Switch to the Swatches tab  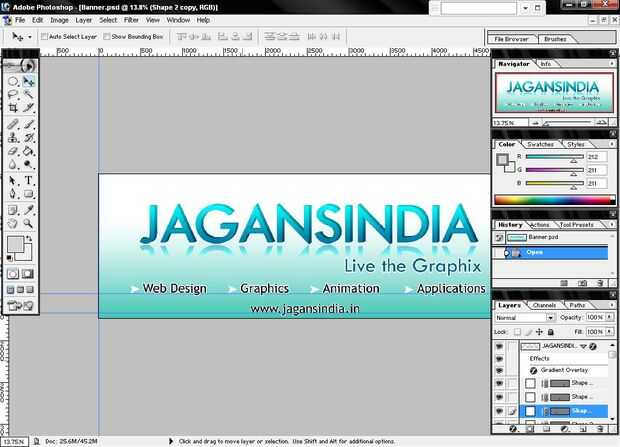pyautogui.click(x=540, y=144)
